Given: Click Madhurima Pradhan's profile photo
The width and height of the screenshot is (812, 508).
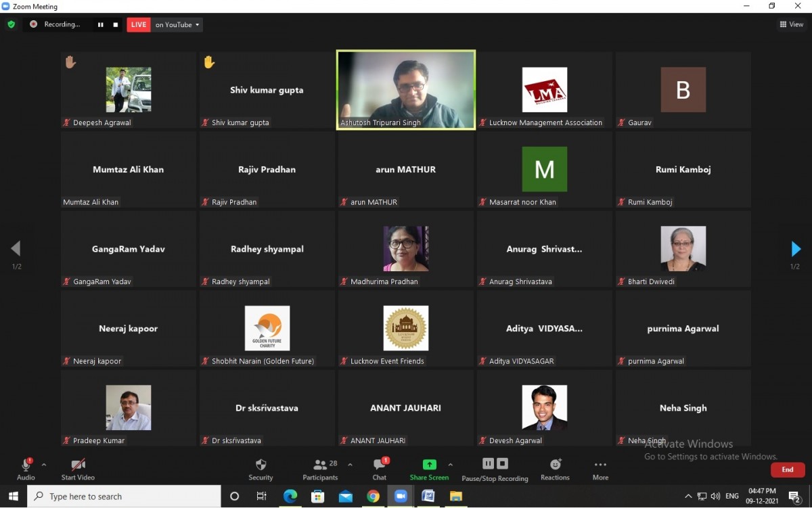Looking at the screenshot, I should 406,248.
